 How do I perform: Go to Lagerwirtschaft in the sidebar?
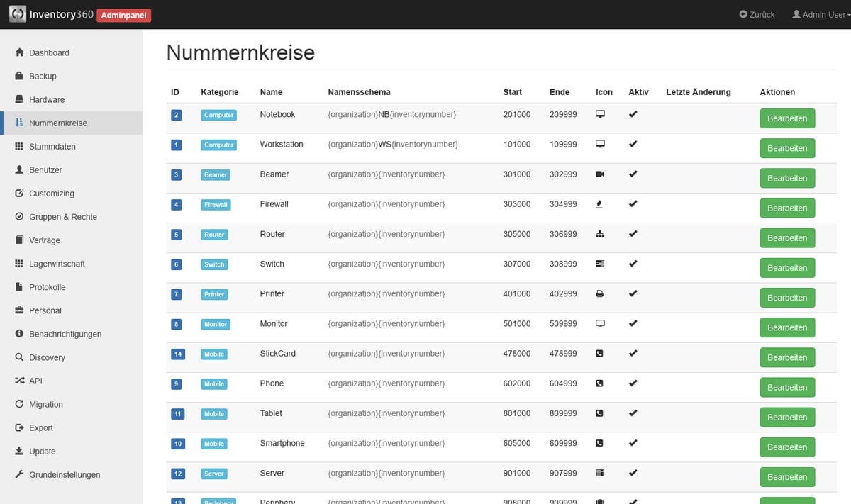[57, 263]
